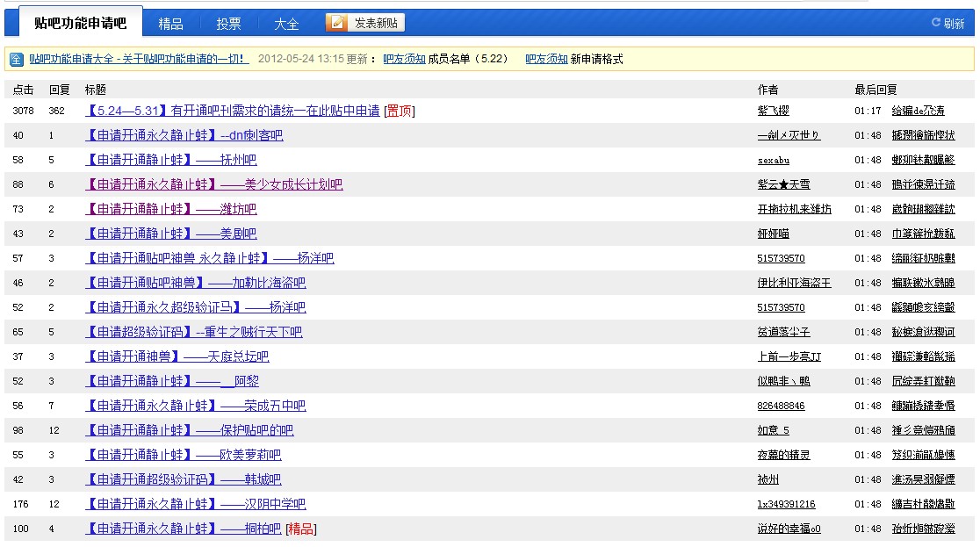
Task: View author 上前一步亮JJ profile
Action: tap(789, 356)
